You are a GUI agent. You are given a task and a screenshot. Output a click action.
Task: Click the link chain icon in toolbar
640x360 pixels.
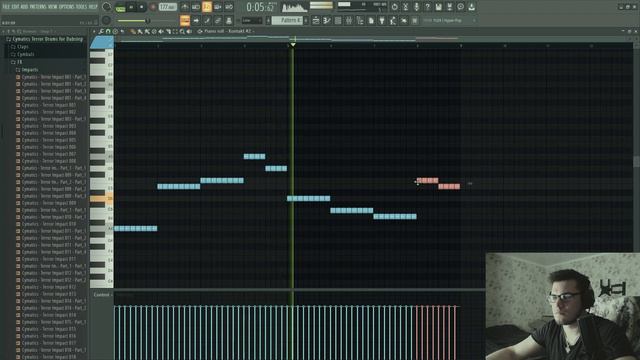(218, 20)
